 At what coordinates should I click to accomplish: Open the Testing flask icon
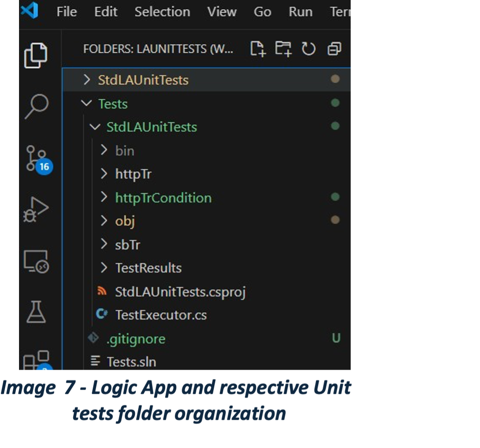[36, 312]
